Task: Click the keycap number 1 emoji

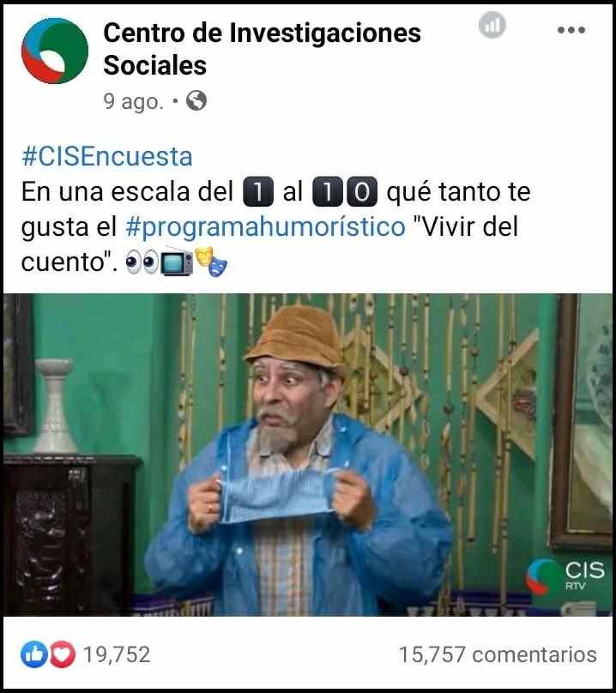Action: pyautogui.click(x=258, y=192)
